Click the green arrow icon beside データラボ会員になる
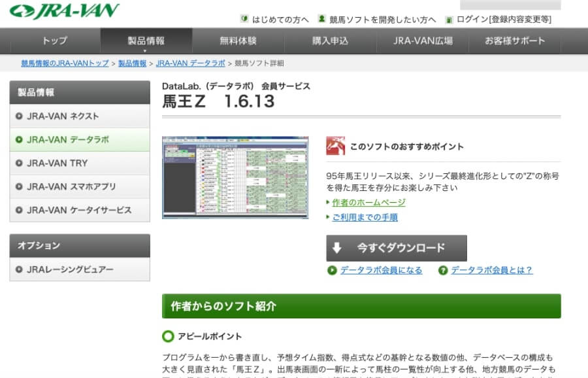588x378 pixels. click(333, 270)
